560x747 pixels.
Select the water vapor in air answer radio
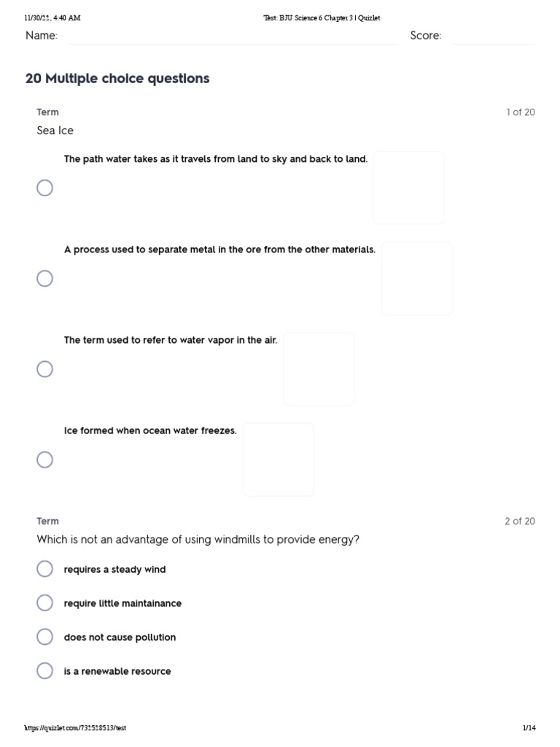click(45, 369)
